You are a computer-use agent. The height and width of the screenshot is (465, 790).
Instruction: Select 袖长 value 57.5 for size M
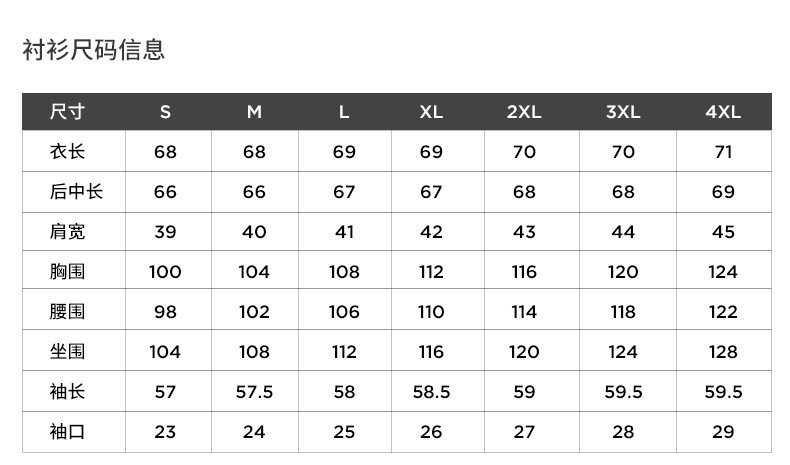point(254,392)
